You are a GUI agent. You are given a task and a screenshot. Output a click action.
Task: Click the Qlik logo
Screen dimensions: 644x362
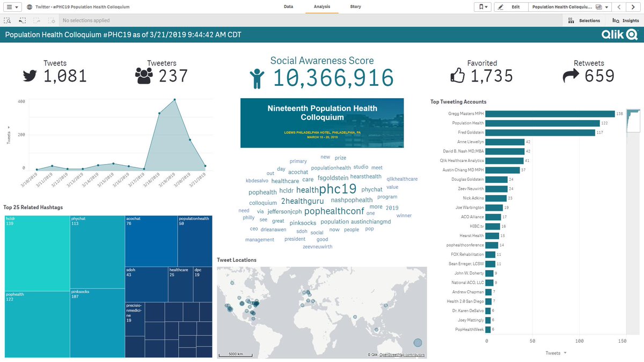point(619,35)
